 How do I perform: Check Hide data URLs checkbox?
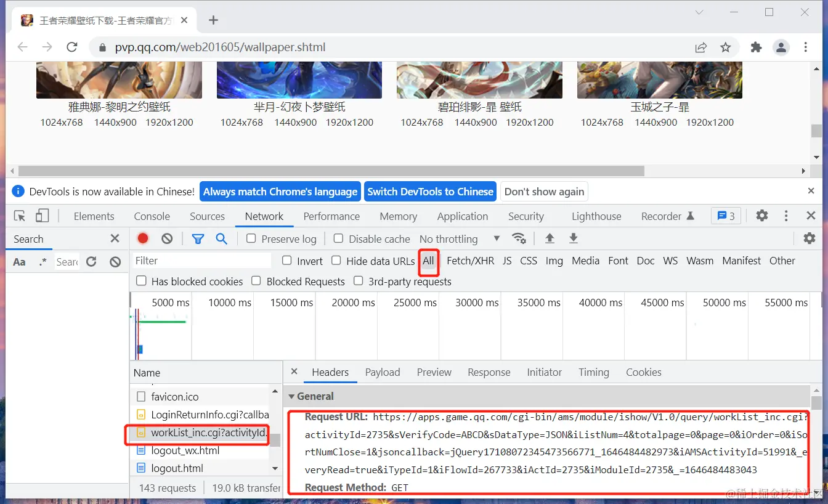pyautogui.click(x=336, y=261)
